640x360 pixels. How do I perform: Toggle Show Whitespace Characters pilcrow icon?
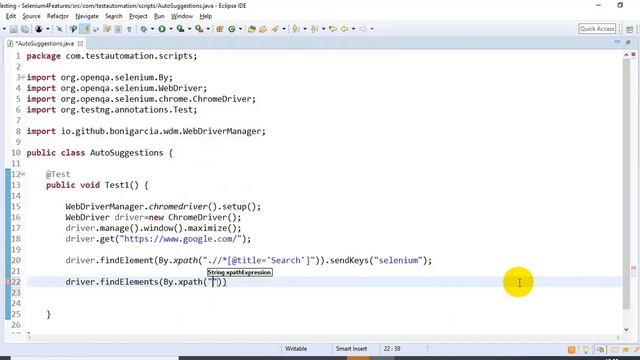coord(129,29)
